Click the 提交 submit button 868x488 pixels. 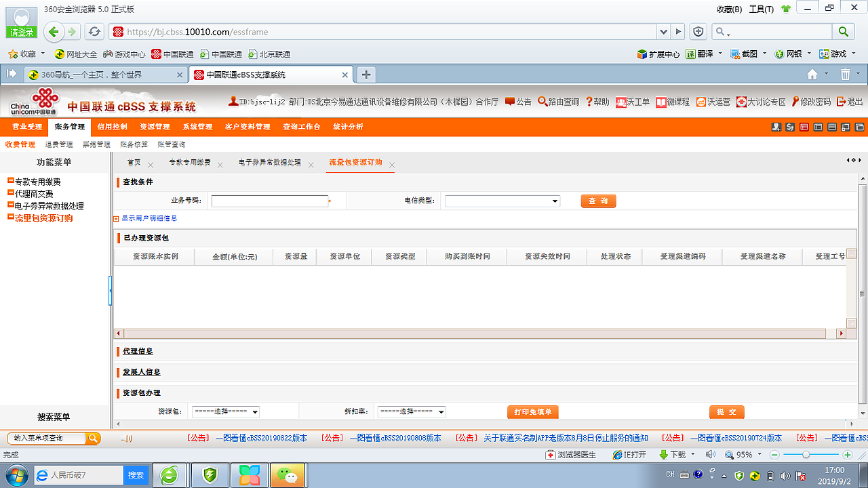pos(727,412)
